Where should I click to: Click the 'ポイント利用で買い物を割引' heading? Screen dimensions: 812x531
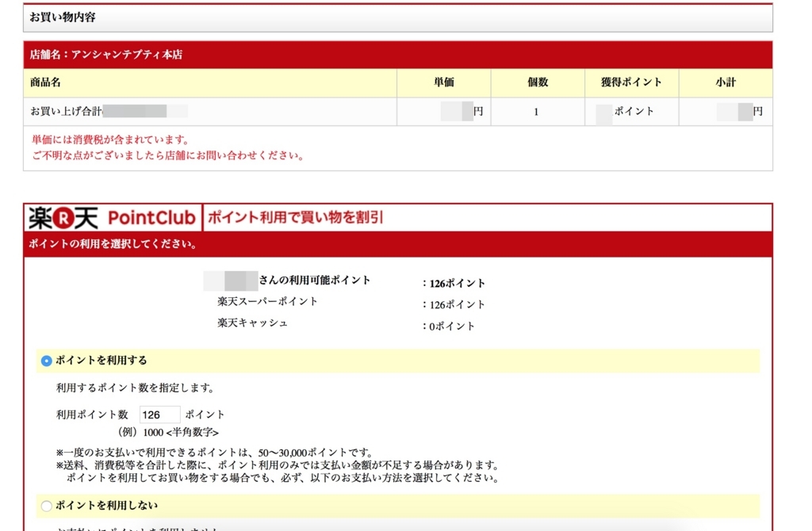tap(295, 217)
